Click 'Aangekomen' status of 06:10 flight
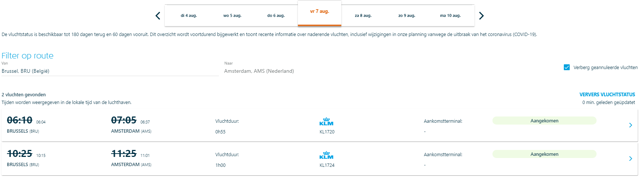This screenshot has width=644, height=183. [x=544, y=121]
